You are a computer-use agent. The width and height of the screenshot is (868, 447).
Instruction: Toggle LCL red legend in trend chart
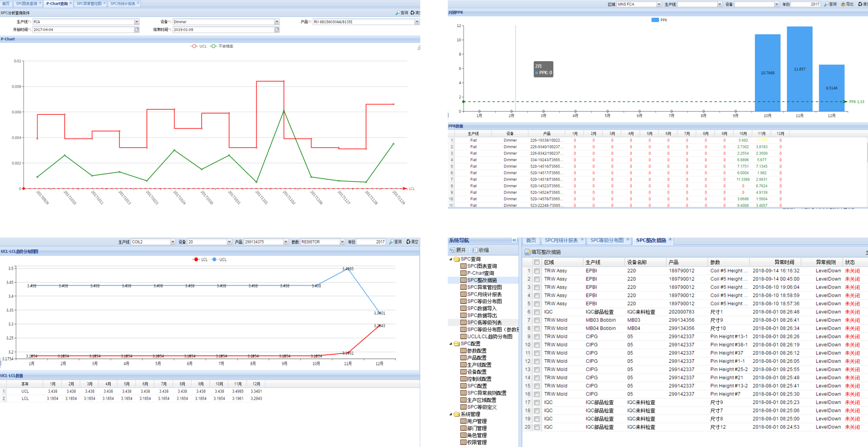point(200,259)
